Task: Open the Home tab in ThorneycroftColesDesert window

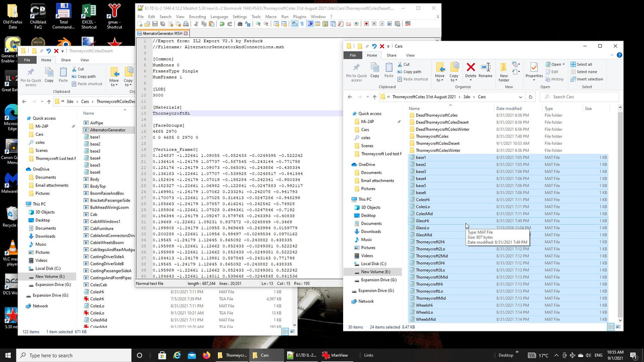Action: coord(46,60)
